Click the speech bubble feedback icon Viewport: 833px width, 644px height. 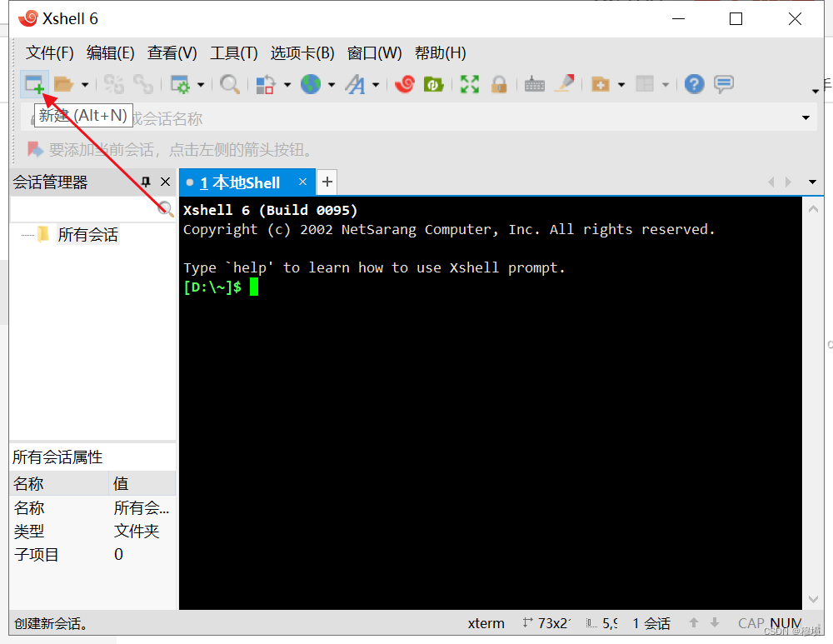point(724,84)
